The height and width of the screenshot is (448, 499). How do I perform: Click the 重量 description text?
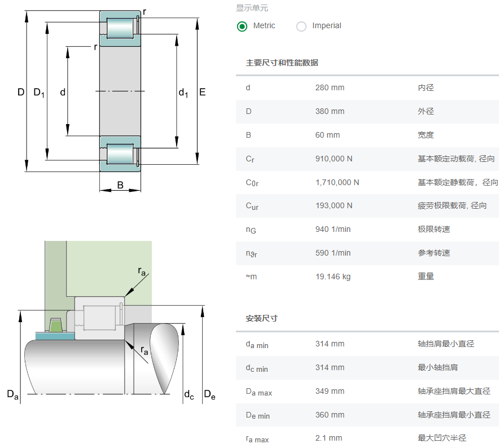[x=426, y=276]
